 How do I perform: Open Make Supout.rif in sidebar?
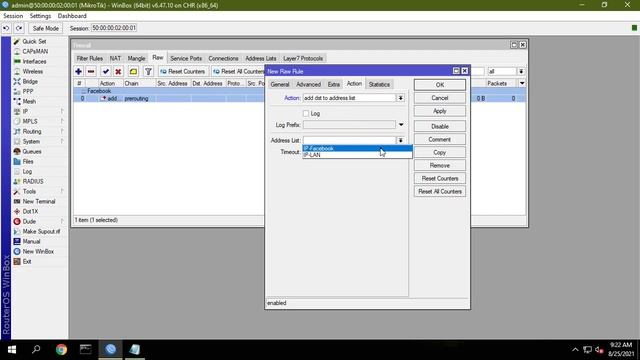41,231
